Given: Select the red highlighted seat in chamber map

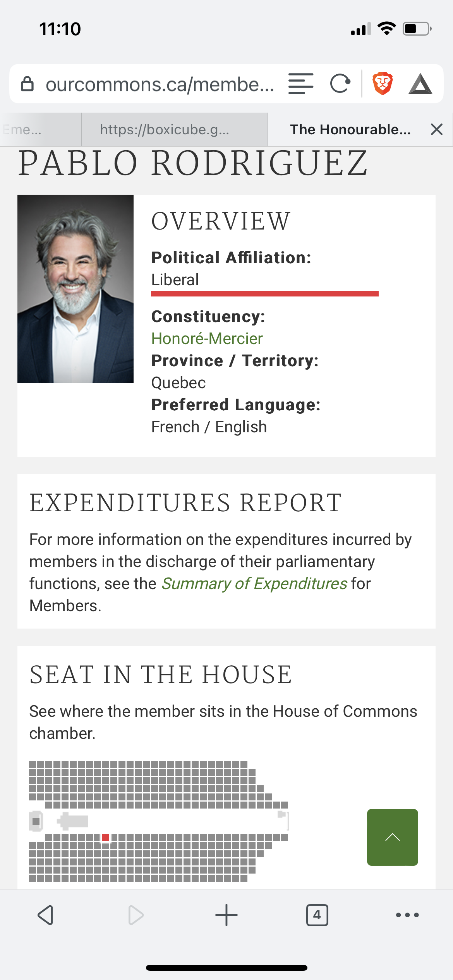Looking at the screenshot, I should pos(105,838).
